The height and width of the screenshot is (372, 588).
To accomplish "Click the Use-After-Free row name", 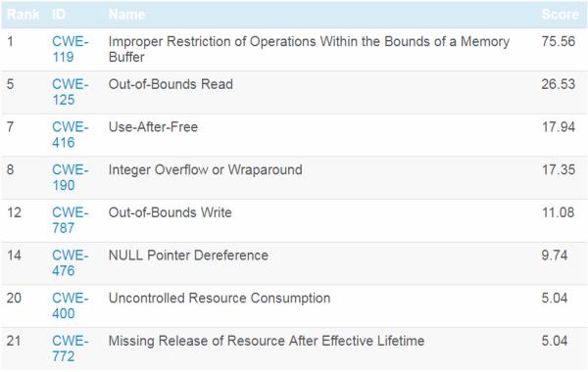I will click(153, 127).
